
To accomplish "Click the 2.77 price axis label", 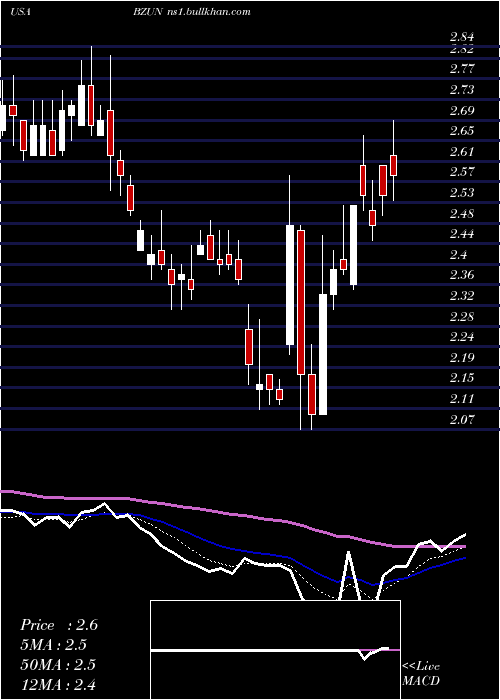I will tap(462, 69).
